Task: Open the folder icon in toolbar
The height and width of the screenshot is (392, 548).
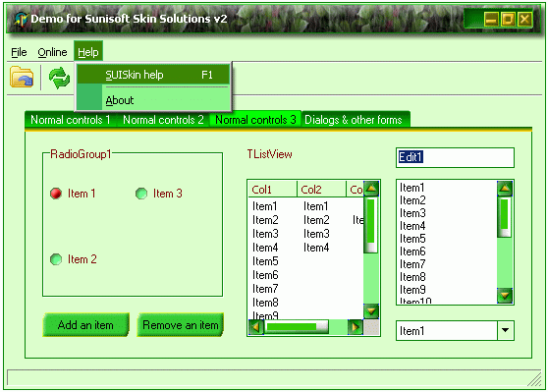Action: (22, 77)
